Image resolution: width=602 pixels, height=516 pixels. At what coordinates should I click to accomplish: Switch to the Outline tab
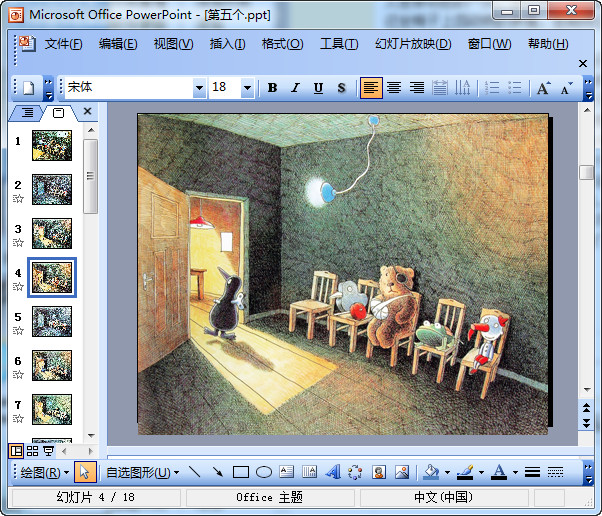(x=26, y=112)
